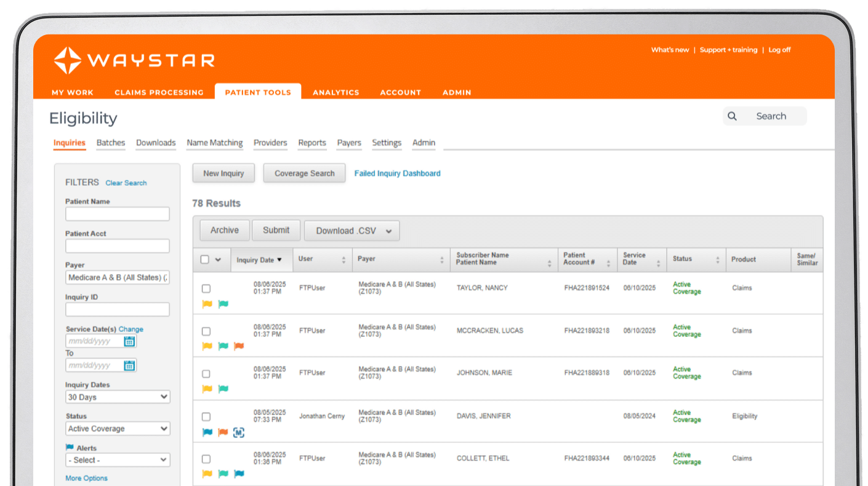Open the Inquiry Dates dropdown
This screenshot has height=486, width=868.
(118, 397)
